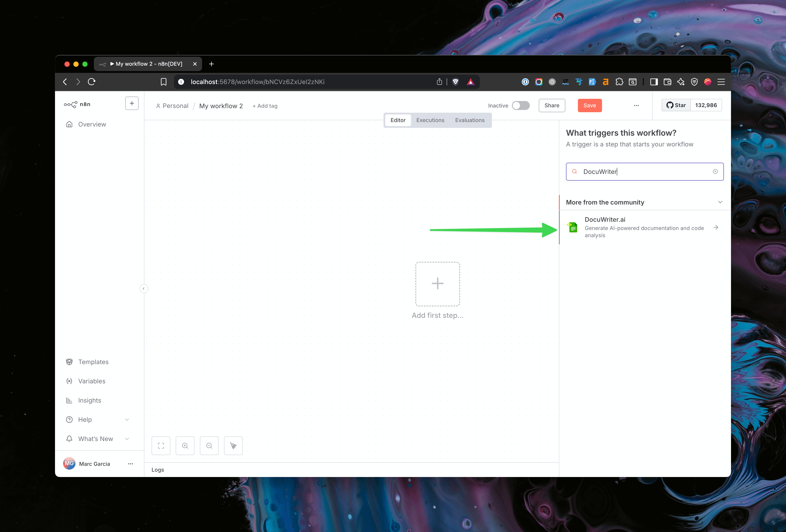786x532 pixels.
Task: Switch to the Executions tab
Action: (430, 120)
